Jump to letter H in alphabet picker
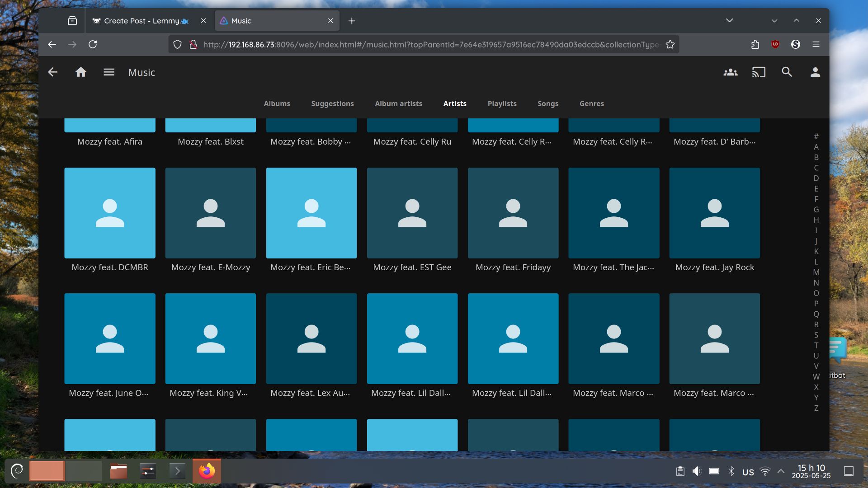The height and width of the screenshot is (488, 868). click(816, 220)
